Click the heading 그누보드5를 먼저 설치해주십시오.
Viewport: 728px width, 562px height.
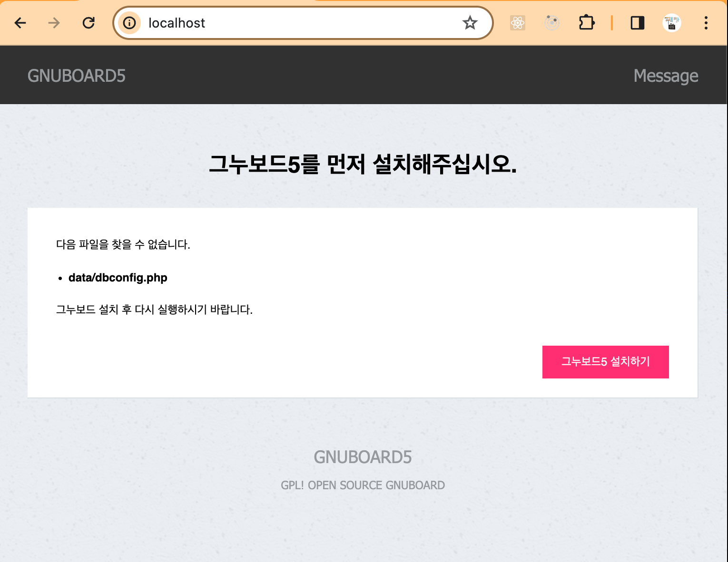coord(363,165)
